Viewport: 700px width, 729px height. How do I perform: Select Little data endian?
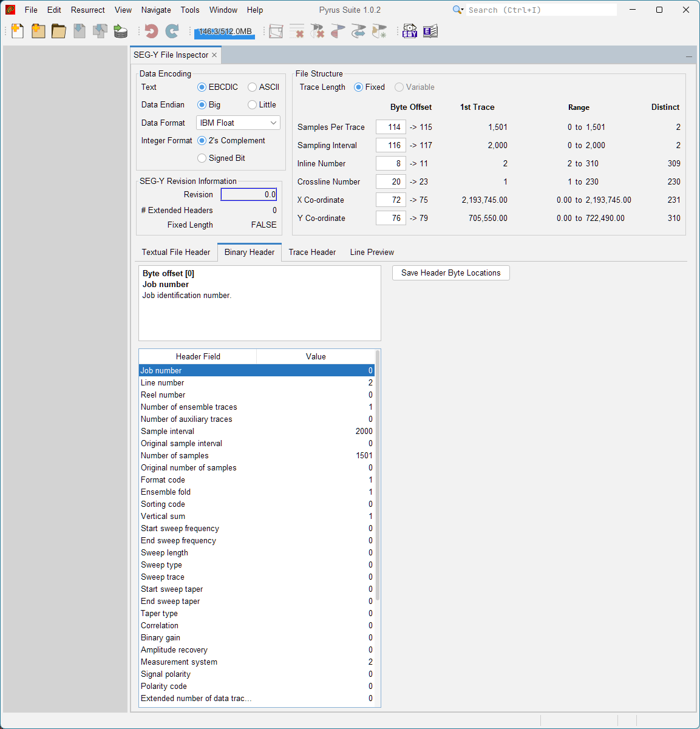point(262,104)
